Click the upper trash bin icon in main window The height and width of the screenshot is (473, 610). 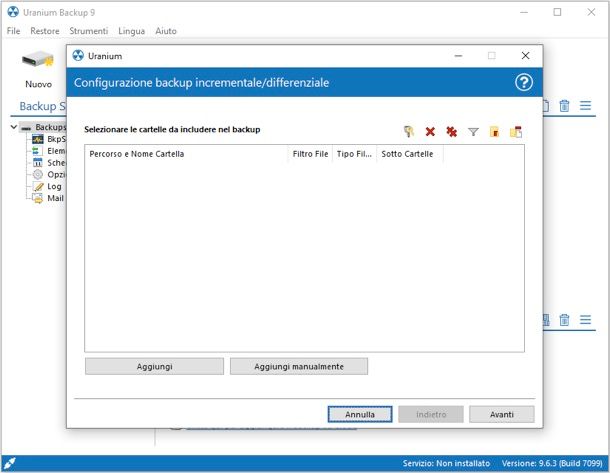click(x=564, y=106)
